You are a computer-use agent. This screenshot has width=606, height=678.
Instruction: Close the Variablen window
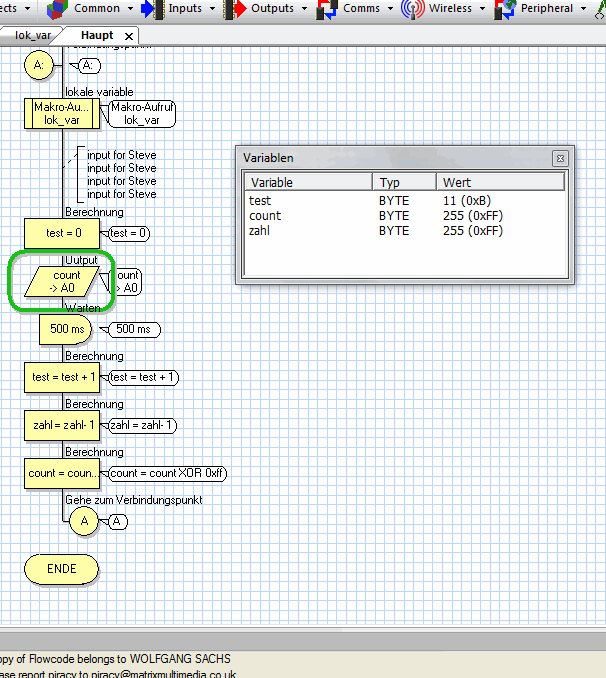560,159
